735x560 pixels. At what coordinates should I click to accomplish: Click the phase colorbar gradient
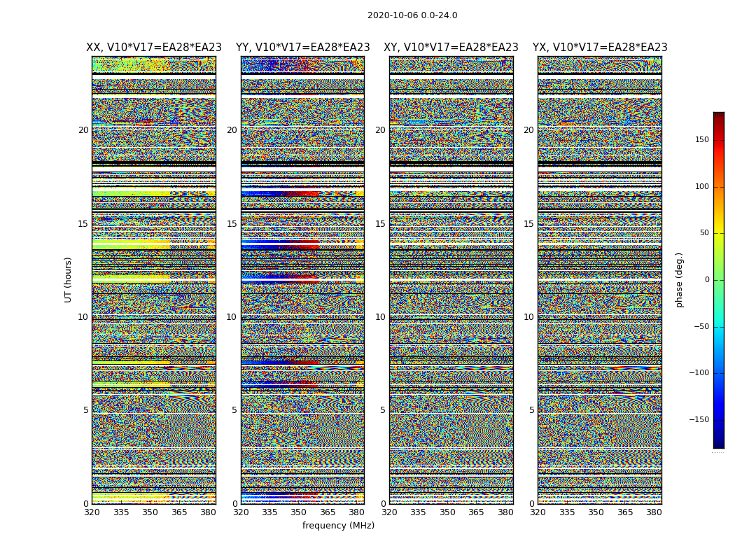click(719, 280)
